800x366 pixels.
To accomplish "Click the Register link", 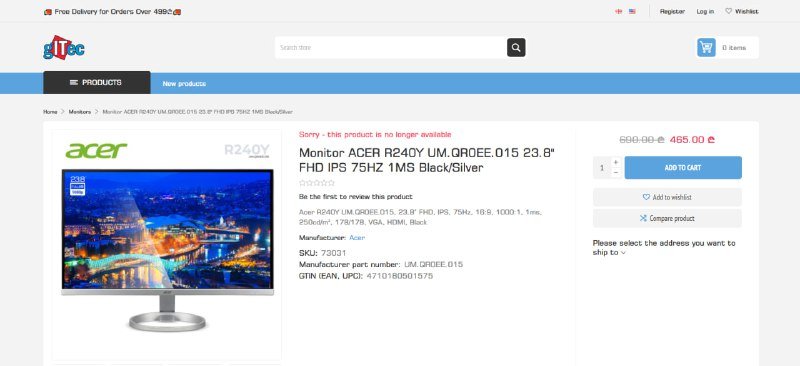I will coord(672,11).
